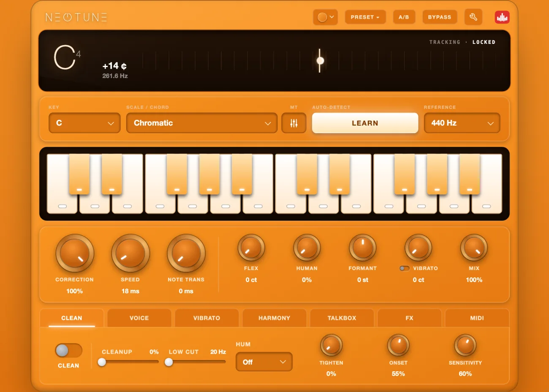Click the Cleanup slider handle
549x392 pixels.
click(102, 362)
